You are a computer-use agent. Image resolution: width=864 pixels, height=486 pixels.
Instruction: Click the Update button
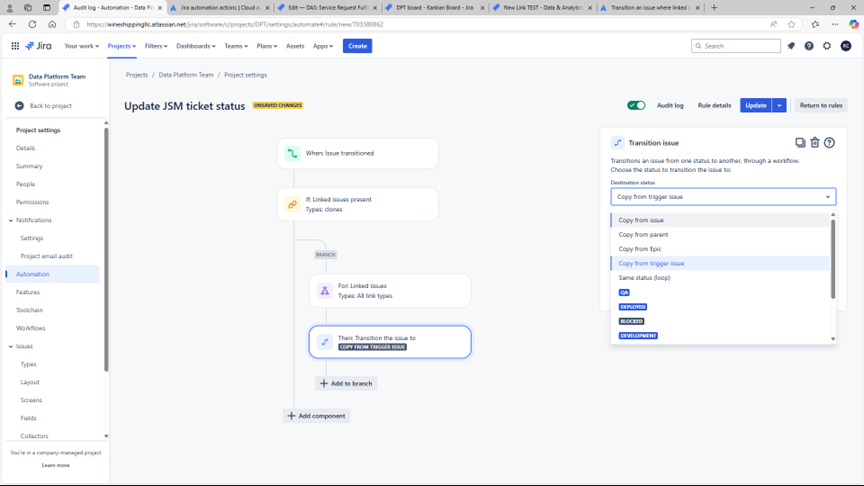[755, 105]
